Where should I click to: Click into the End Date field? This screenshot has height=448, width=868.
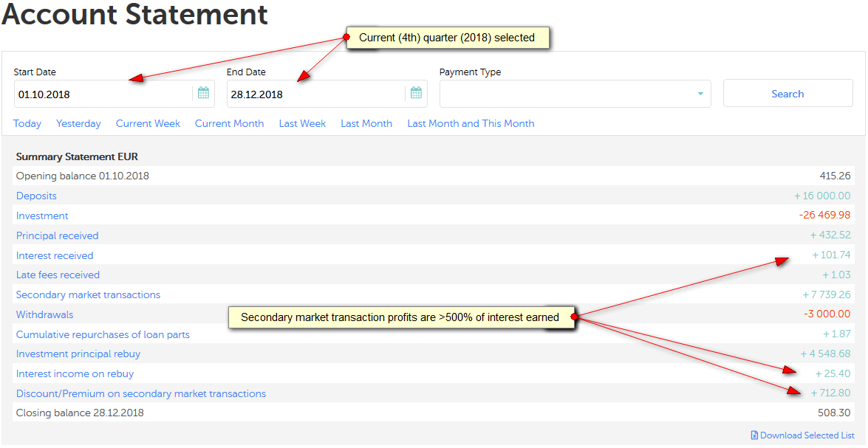(x=315, y=94)
